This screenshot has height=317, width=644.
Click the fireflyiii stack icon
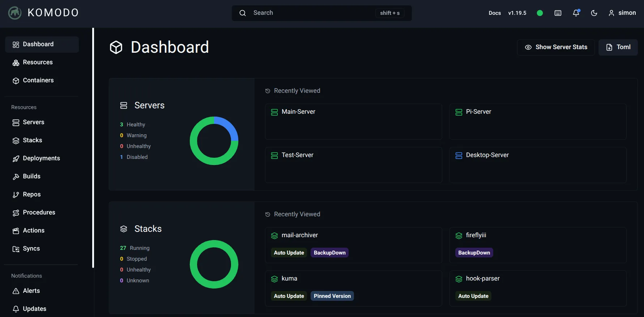pyautogui.click(x=459, y=236)
